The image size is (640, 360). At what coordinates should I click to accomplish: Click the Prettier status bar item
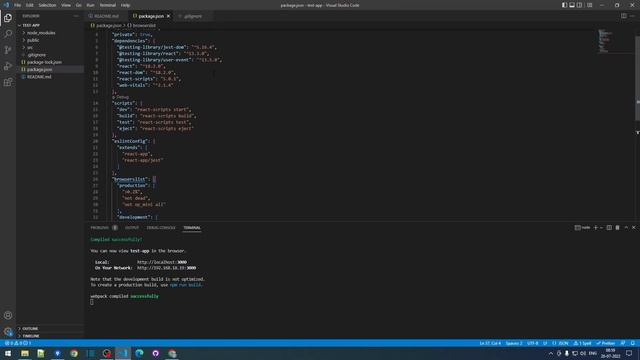(606, 343)
